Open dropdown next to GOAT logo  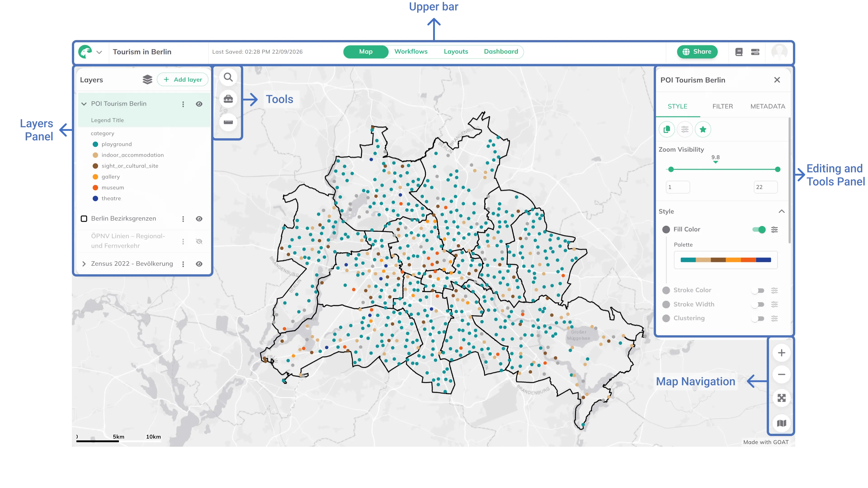pyautogui.click(x=99, y=52)
